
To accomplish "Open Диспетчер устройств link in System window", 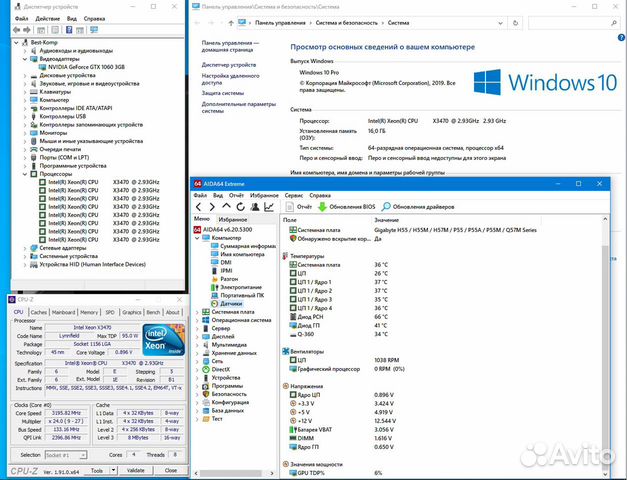I will (x=229, y=65).
